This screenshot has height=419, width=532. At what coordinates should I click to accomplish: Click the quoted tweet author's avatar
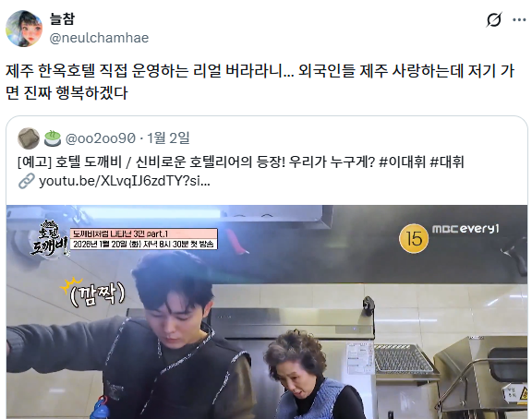29,138
